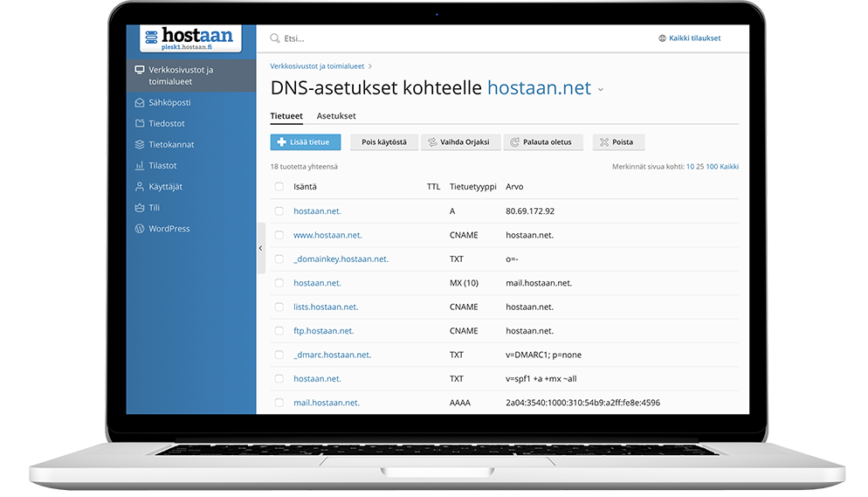
Task: Open the mail.hostaan.net. record link
Action: tap(327, 403)
